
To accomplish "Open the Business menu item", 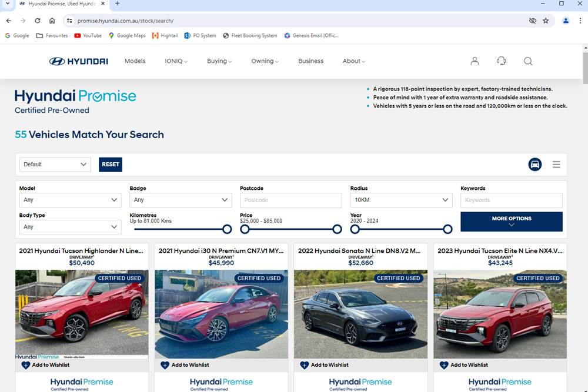I will tap(310, 61).
